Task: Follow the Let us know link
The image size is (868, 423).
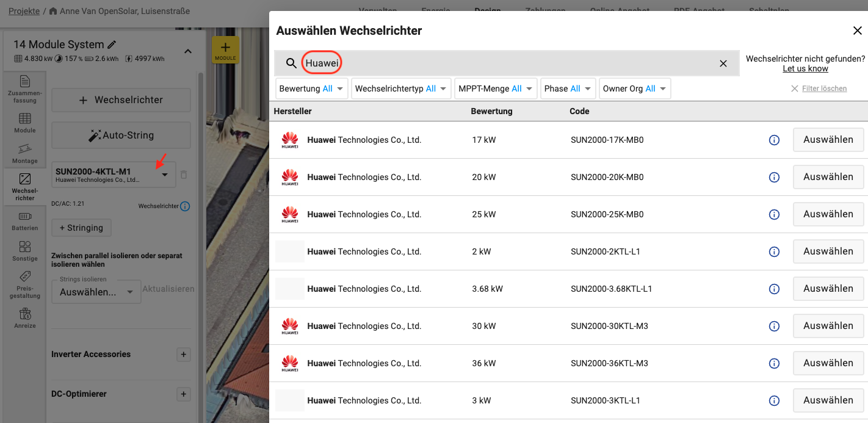Action: [806, 69]
